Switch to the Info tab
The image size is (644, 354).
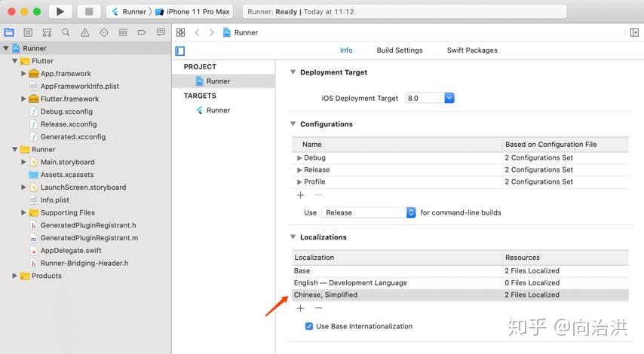tap(346, 50)
